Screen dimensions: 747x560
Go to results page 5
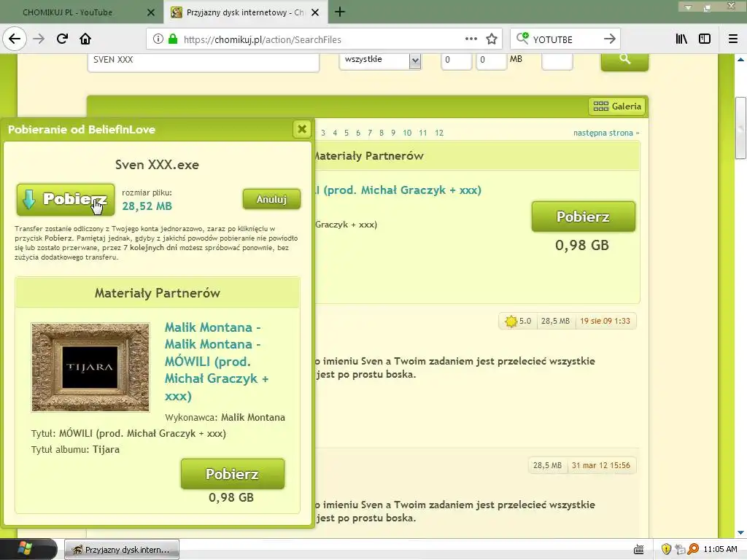[x=347, y=133]
